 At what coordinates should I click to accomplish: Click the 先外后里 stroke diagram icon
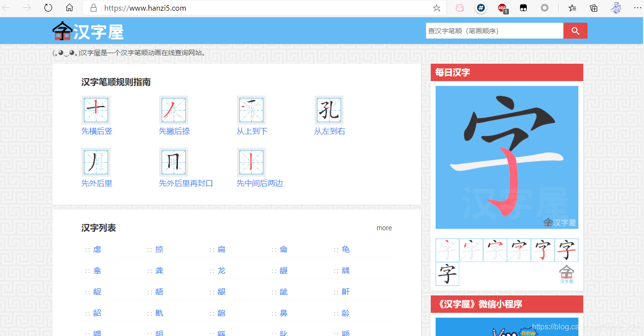pos(96,162)
